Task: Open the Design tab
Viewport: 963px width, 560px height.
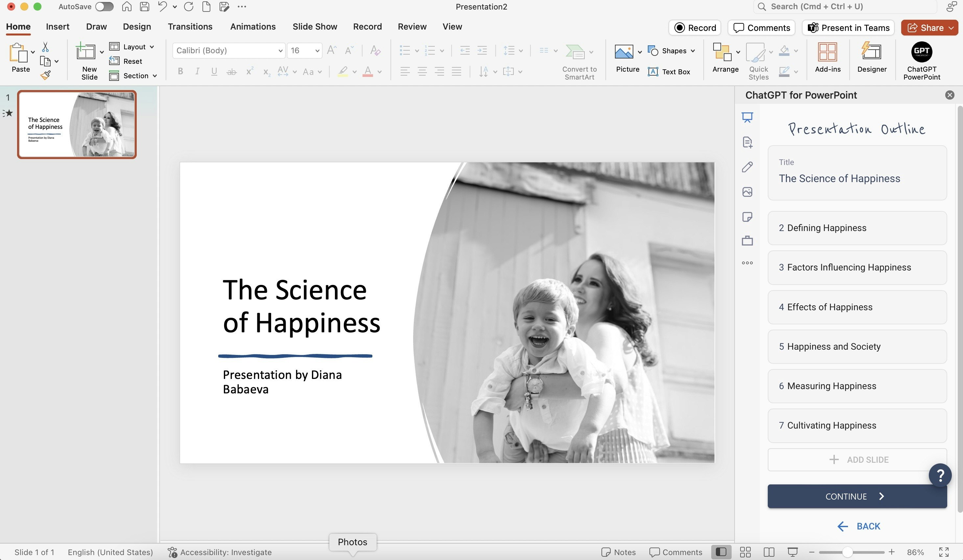Action: (137, 27)
